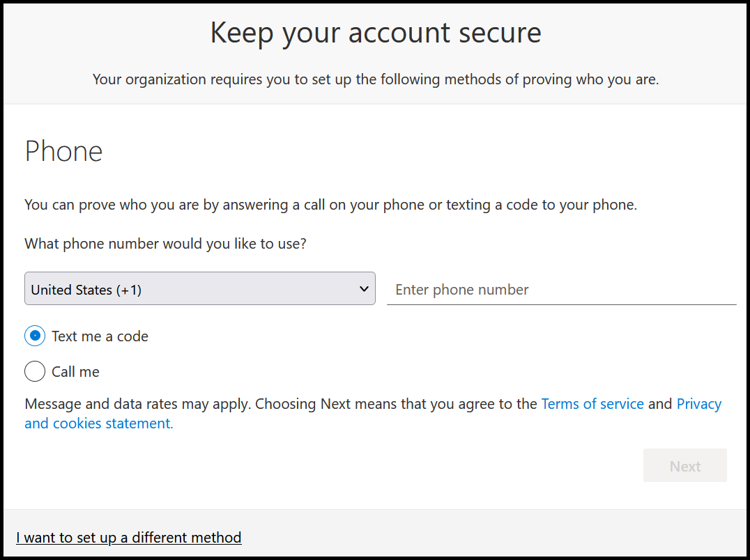The height and width of the screenshot is (560, 750).
Task: Click the 'Call me' label text
Action: (75, 372)
